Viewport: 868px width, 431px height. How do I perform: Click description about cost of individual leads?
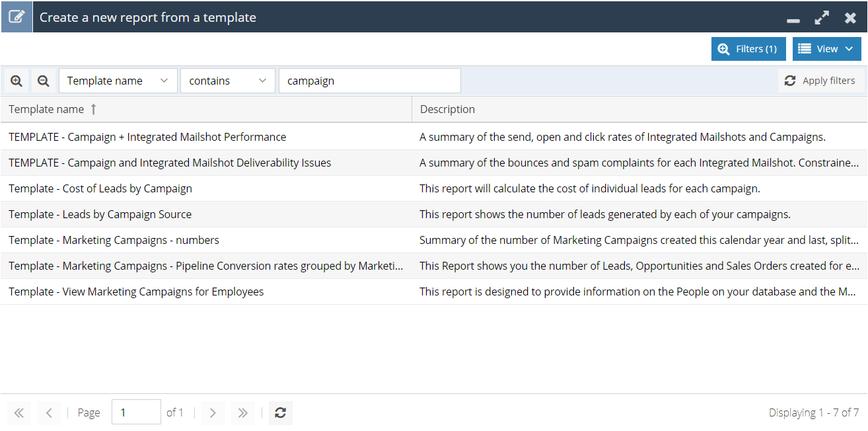click(590, 188)
